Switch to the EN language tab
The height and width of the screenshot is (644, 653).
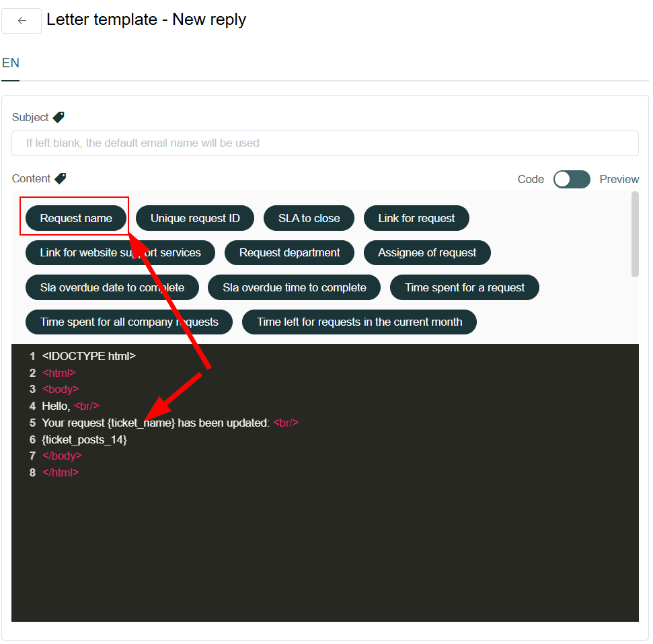click(x=10, y=63)
